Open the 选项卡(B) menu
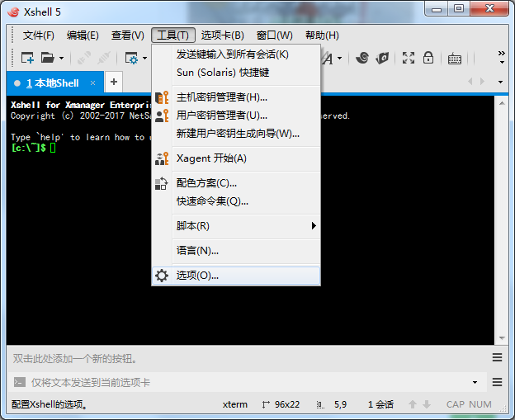The image size is (515, 420). [x=223, y=35]
